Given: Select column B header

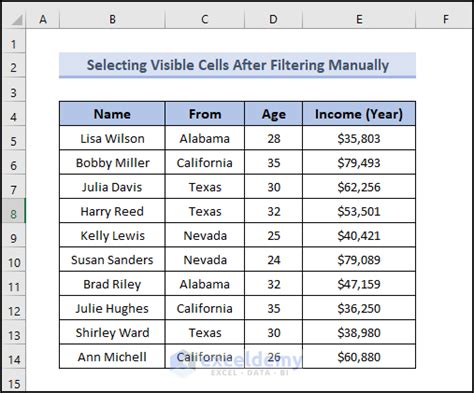Looking at the screenshot, I should (112, 19).
